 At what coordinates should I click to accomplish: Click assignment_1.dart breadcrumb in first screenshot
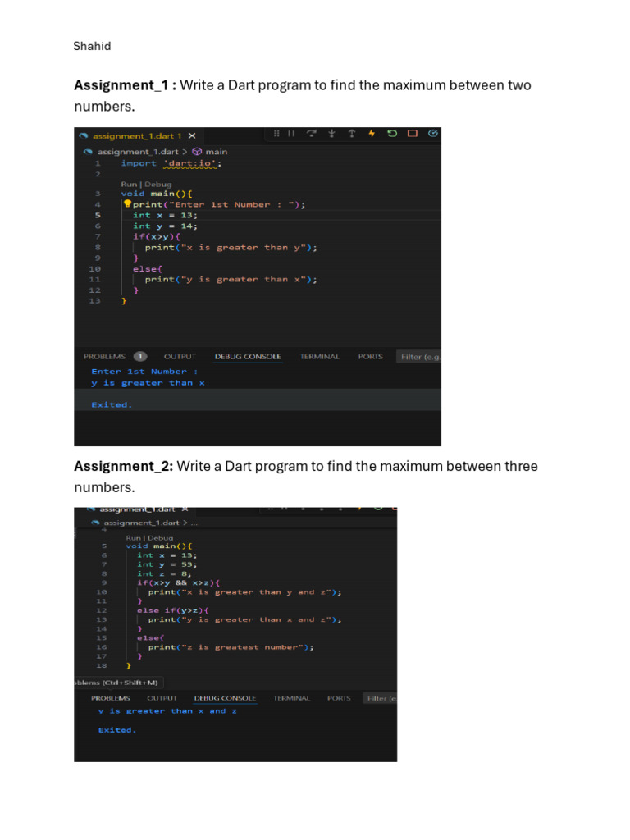pyautogui.click(x=138, y=152)
